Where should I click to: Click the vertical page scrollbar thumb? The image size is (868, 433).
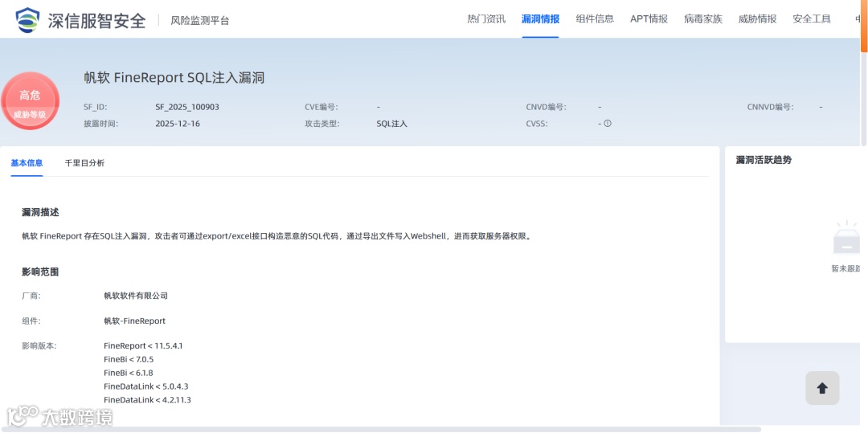point(863,26)
